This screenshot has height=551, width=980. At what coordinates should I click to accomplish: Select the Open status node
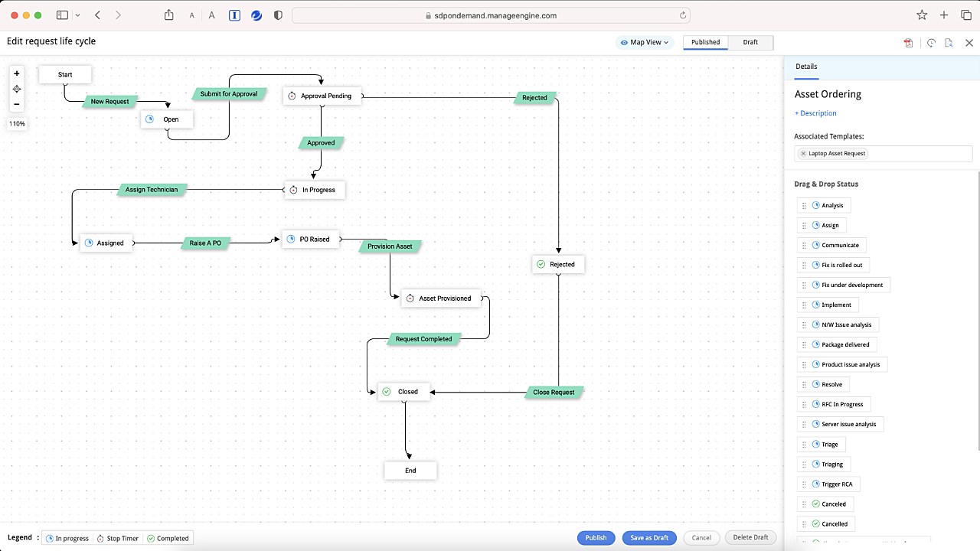pos(167,119)
